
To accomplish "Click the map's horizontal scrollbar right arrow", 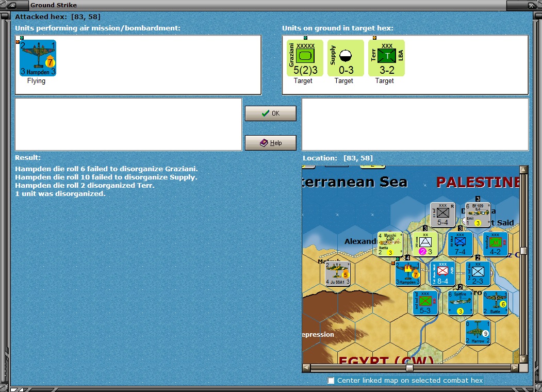I will 515,368.
